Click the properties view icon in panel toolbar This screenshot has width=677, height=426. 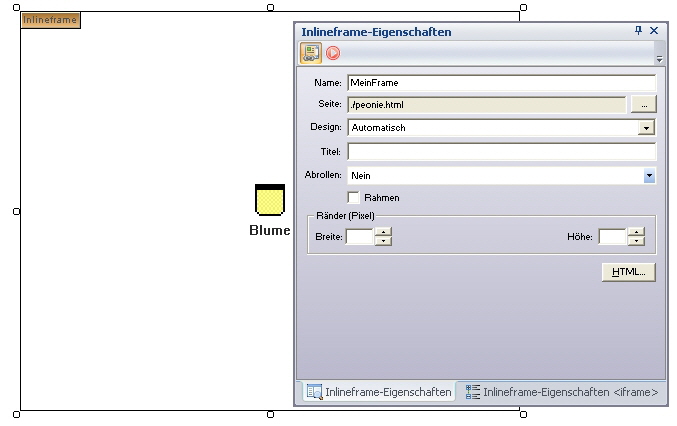click(x=311, y=53)
